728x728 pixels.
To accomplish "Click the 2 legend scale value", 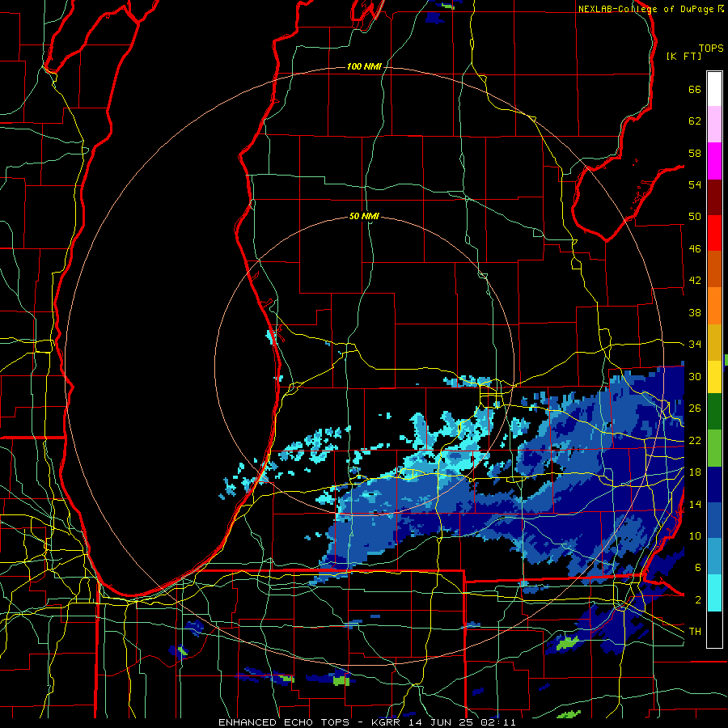I will (x=698, y=600).
